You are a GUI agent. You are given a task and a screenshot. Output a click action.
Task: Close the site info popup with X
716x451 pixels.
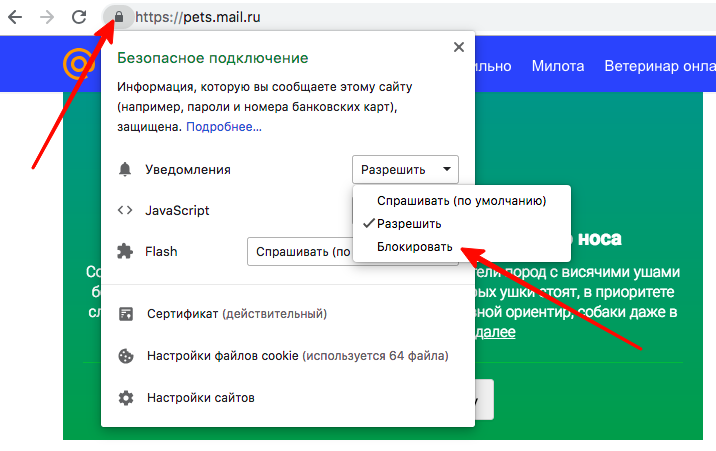point(459,47)
